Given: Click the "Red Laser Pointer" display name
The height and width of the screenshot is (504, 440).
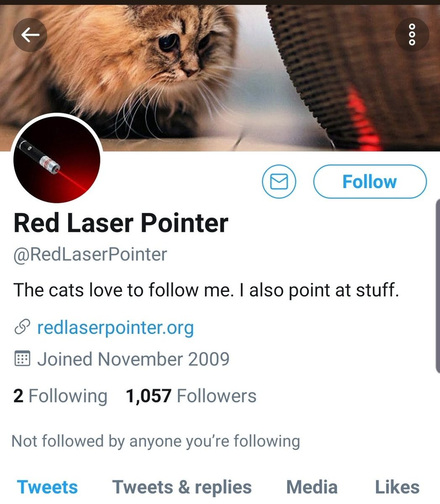Looking at the screenshot, I should click(121, 223).
